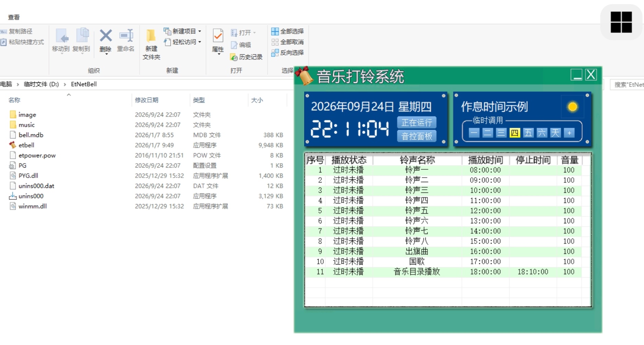Viewport: 644px width, 345px height.
Task: Click the Select none icon
Action: 275,42
